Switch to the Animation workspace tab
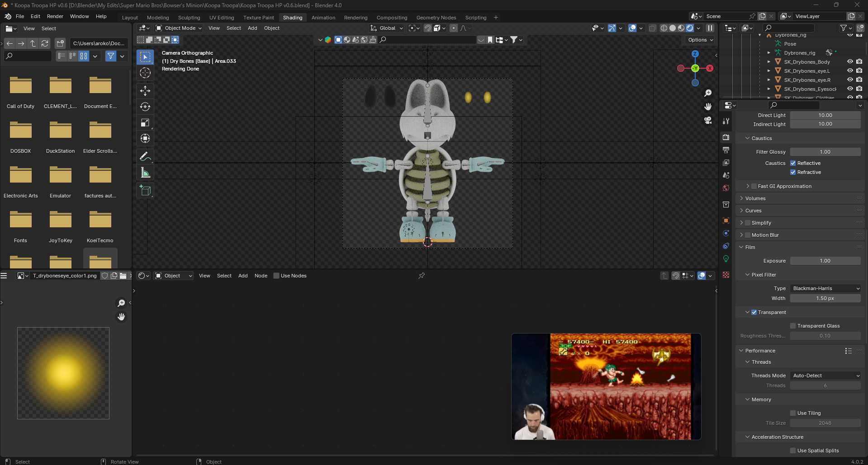The height and width of the screenshot is (465, 868). pyautogui.click(x=323, y=18)
